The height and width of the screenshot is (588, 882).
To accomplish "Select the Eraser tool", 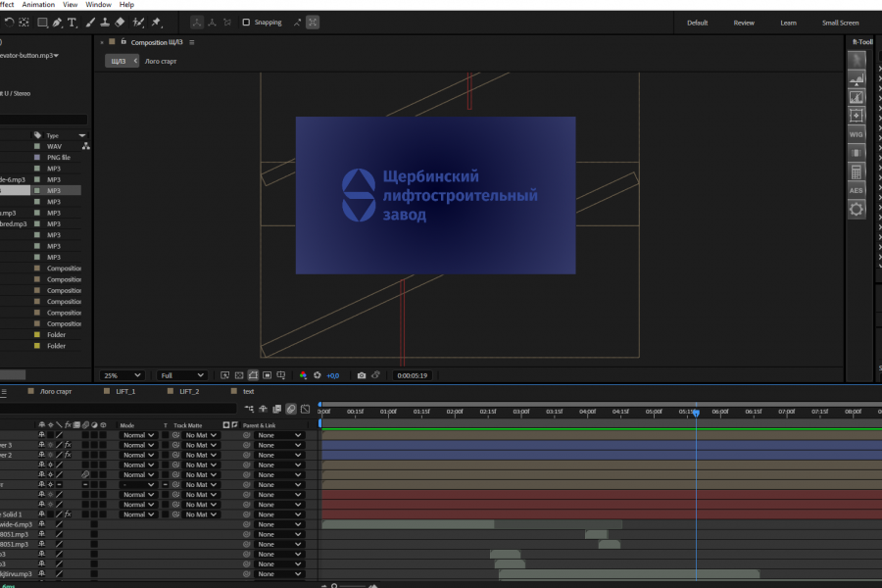I will point(120,23).
